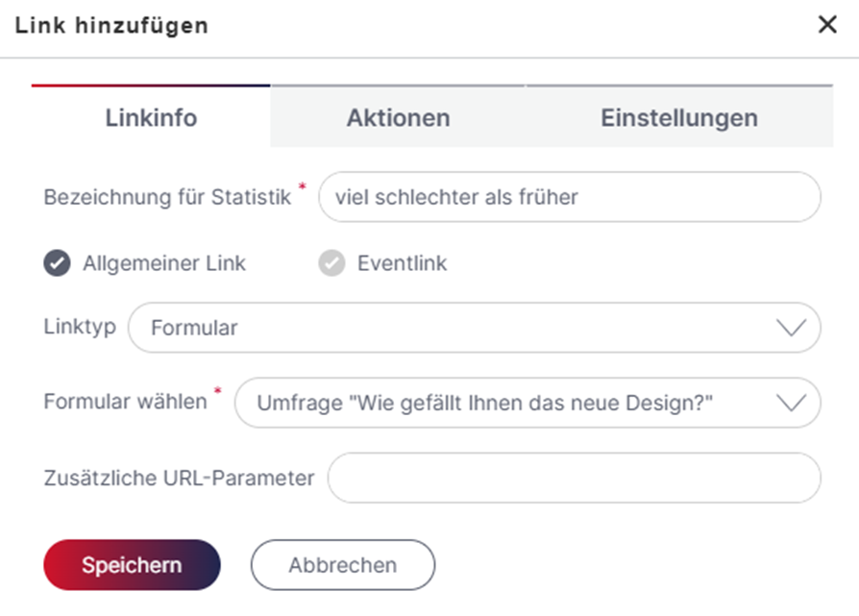Switch to the Einstellungen tab
Screen dimensions: 859x616
679,116
